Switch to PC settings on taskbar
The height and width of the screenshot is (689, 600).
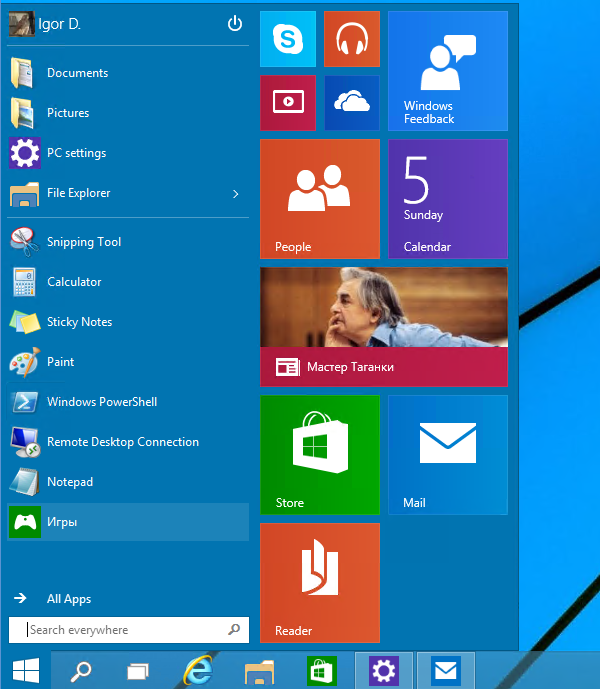click(384, 671)
